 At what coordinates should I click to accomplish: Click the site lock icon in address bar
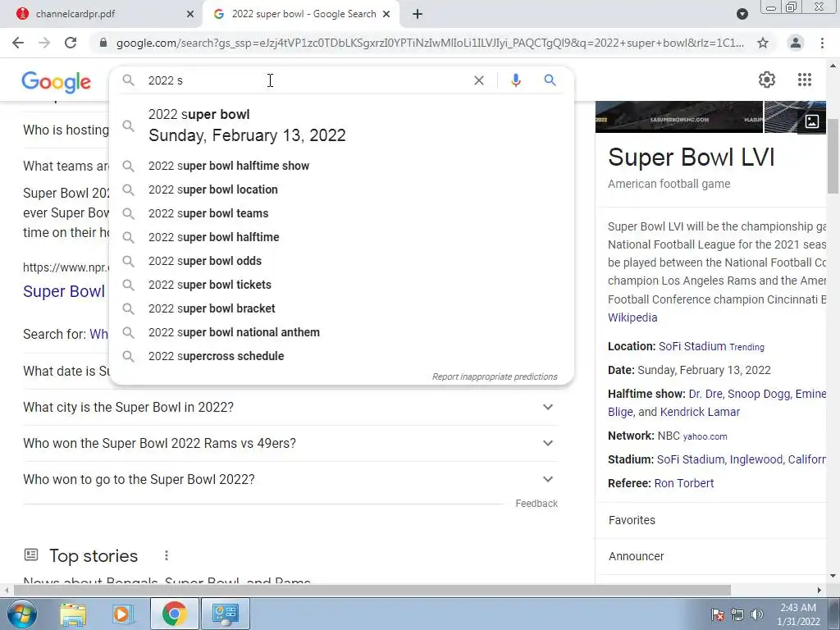pos(103,43)
